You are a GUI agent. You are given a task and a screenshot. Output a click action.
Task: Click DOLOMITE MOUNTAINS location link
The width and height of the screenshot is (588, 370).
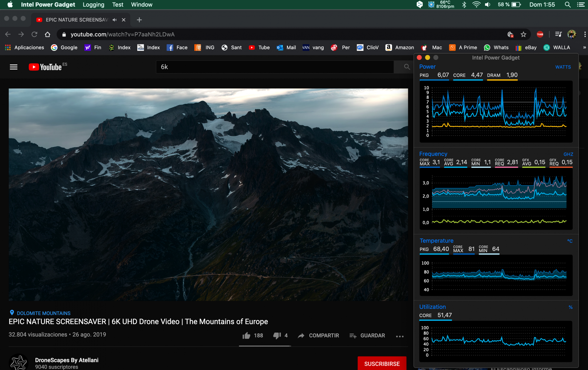point(44,313)
